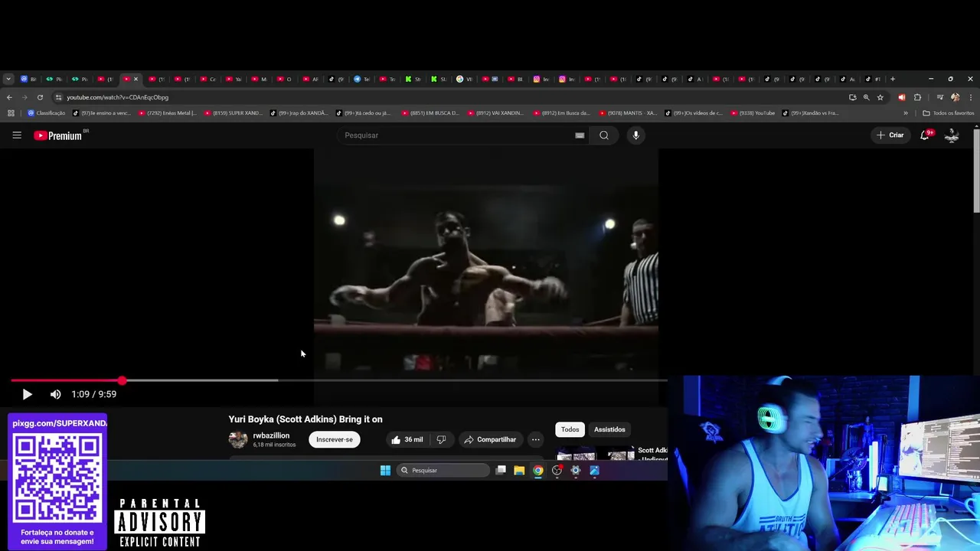Open the YouTube account avatar menu

pyautogui.click(x=952, y=135)
